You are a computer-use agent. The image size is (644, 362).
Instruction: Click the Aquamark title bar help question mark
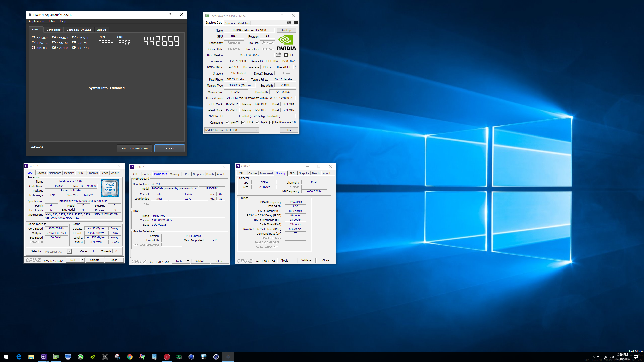point(170,15)
